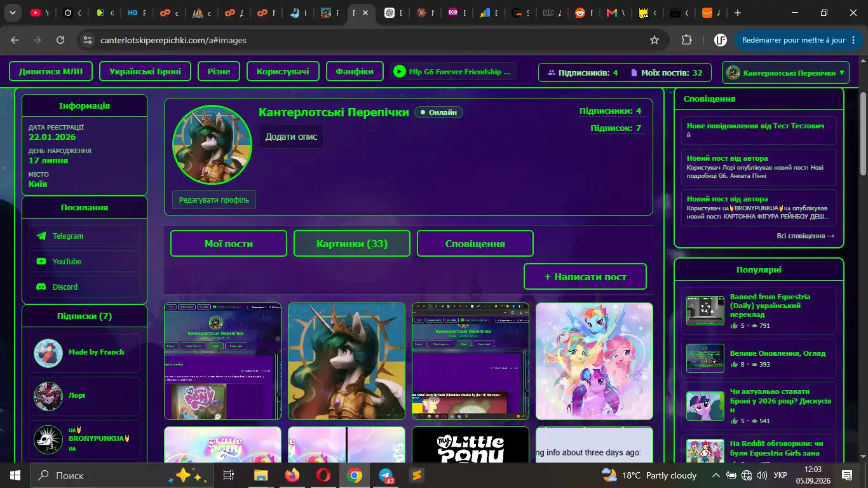Select the Картинки (33) tab

352,244
